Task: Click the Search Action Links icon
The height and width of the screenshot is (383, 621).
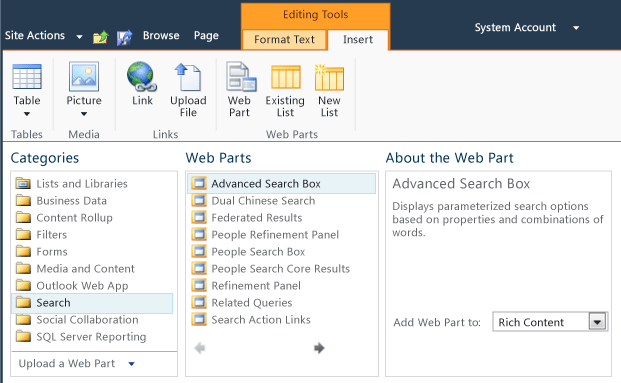Action: (199, 320)
